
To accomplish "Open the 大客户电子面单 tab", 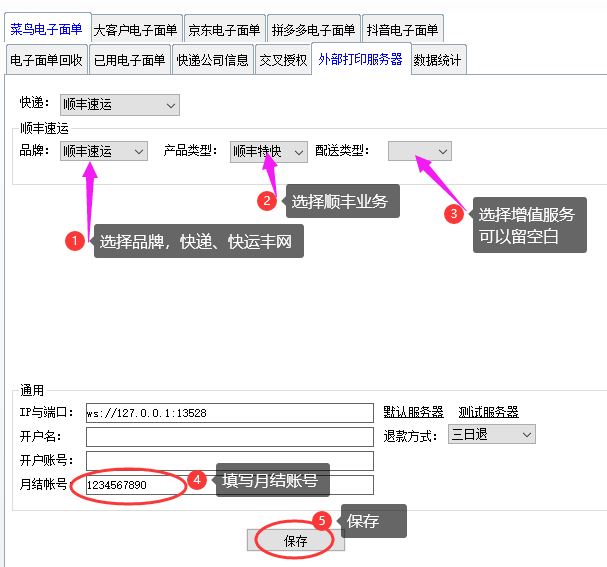I will (135, 31).
